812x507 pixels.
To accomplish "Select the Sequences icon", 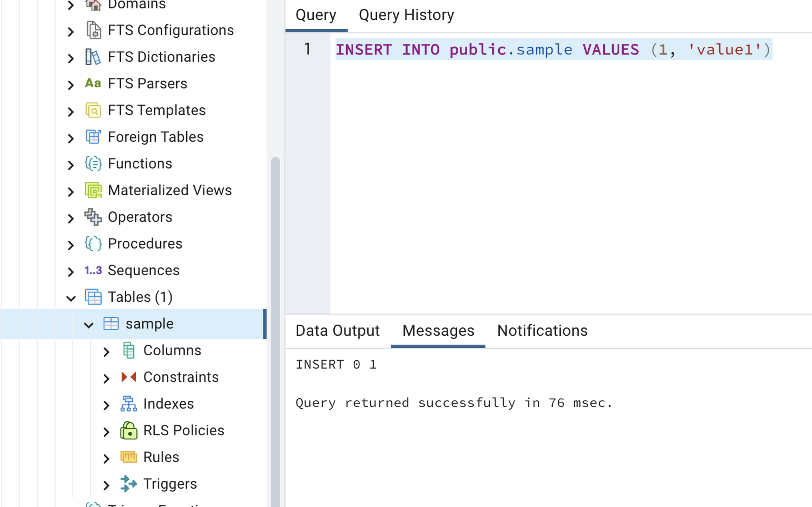I will tap(92, 270).
